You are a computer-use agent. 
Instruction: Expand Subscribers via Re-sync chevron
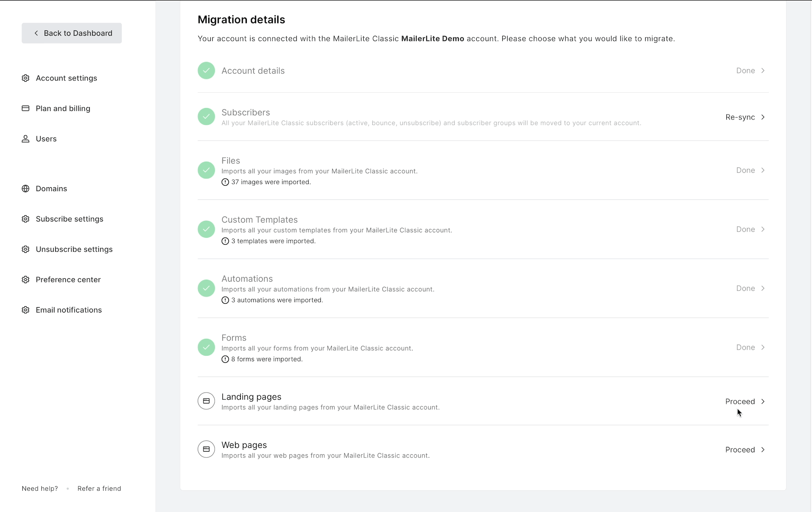tap(763, 117)
